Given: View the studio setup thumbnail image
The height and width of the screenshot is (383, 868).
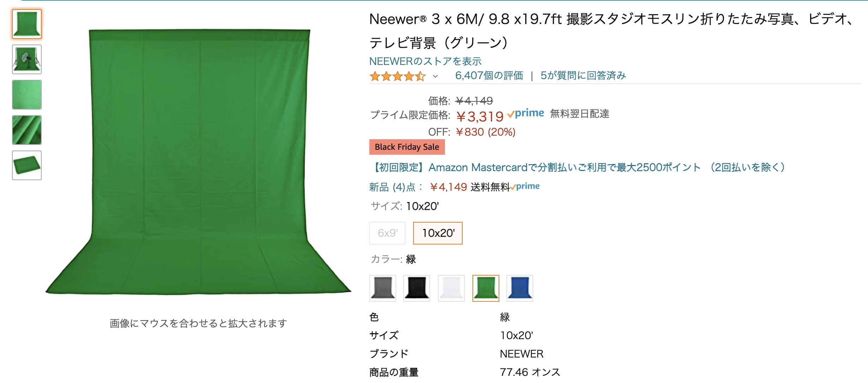Looking at the screenshot, I should click(27, 59).
